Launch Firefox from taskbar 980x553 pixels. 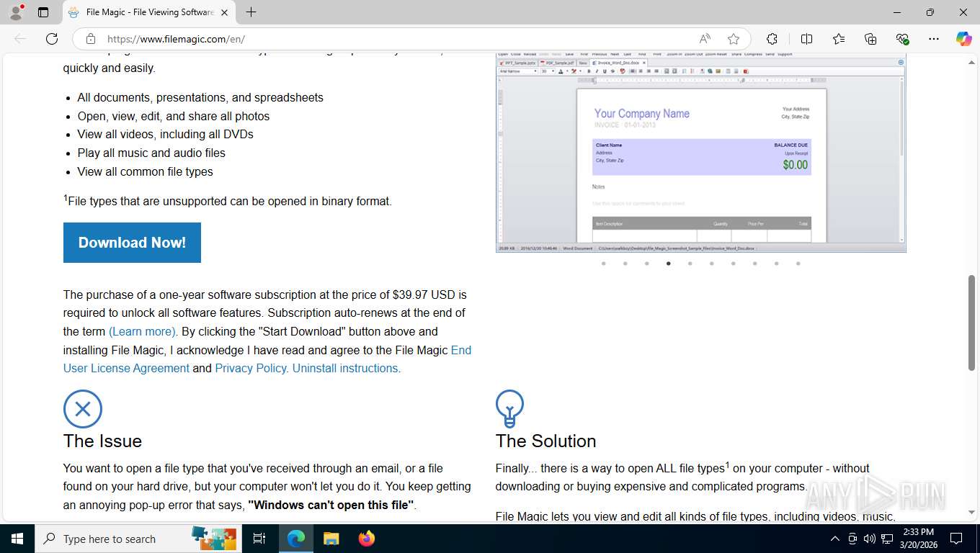tap(367, 539)
